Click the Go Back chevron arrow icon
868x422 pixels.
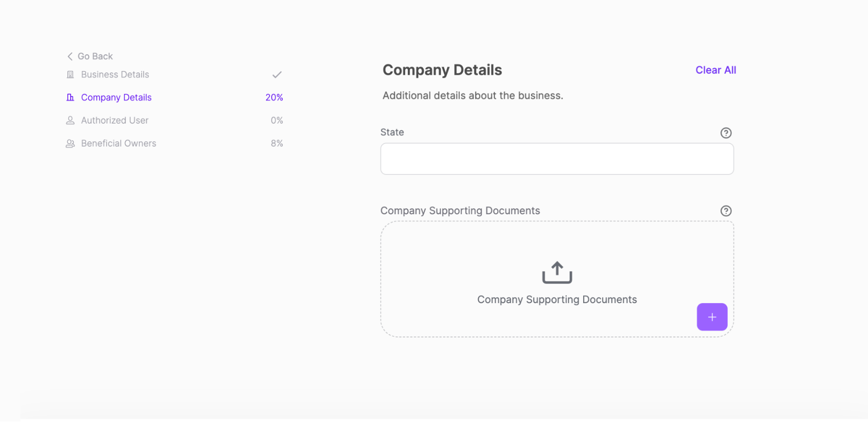click(x=70, y=56)
